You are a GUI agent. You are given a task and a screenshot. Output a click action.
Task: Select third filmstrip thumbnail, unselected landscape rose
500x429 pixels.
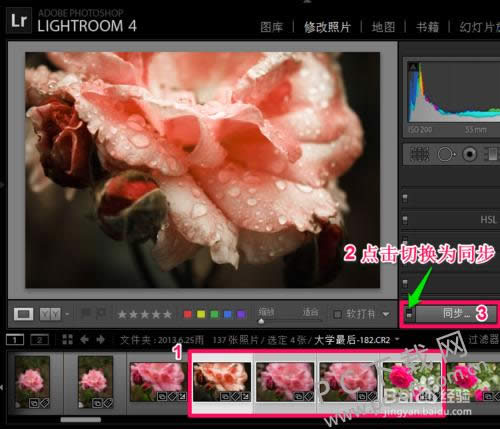click(x=159, y=382)
